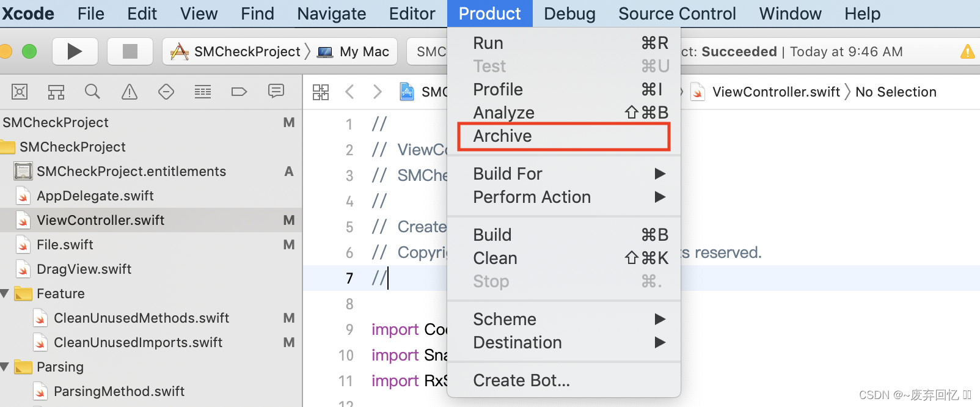Open the Report navigator speech bubble icon
This screenshot has width=980, height=407.
(x=276, y=92)
